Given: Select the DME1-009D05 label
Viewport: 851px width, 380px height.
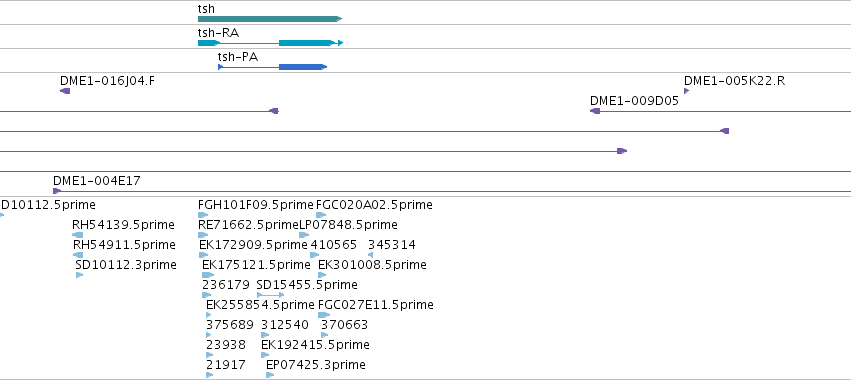Looking at the screenshot, I should point(634,101).
